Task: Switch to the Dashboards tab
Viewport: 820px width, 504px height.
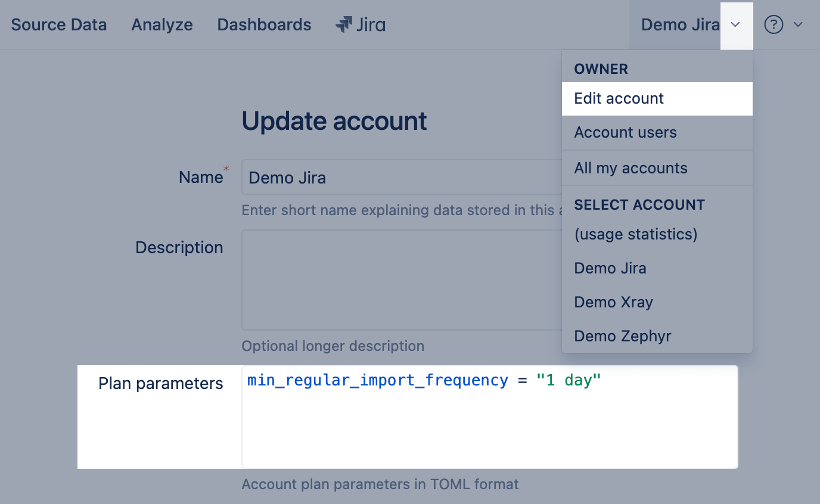Action: (x=264, y=25)
